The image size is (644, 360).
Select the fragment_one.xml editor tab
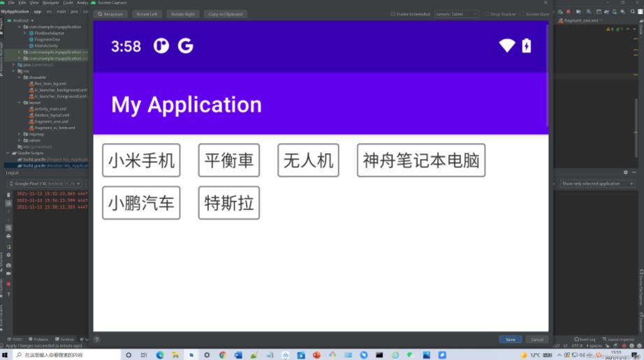point(580,20)
